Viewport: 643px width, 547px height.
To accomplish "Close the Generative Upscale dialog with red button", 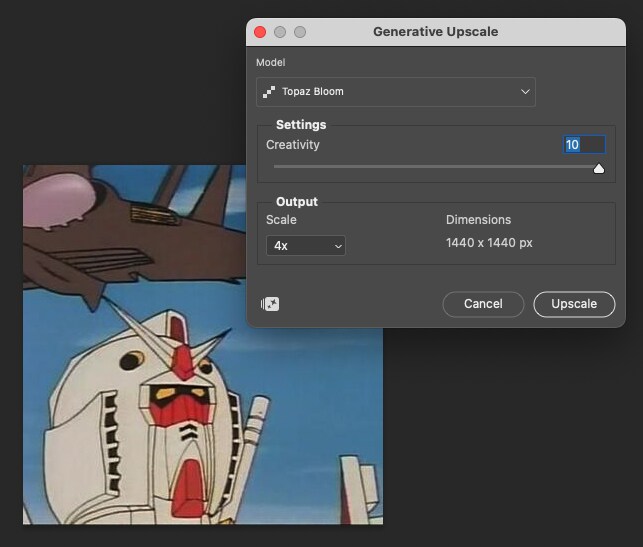I will point(261,32).
